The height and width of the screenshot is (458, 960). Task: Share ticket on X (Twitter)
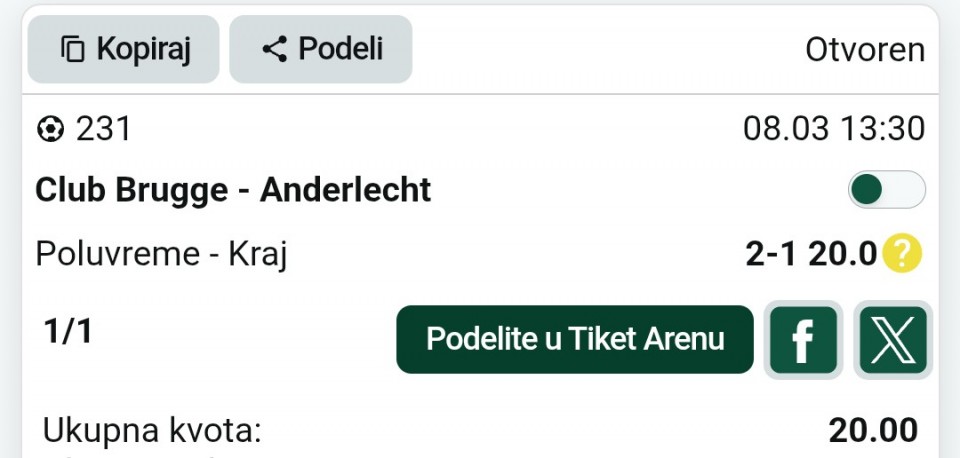(x=894, y=340)
